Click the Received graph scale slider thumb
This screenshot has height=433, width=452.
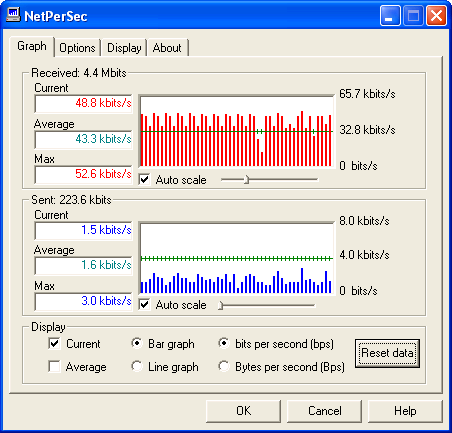coord(247,180)
